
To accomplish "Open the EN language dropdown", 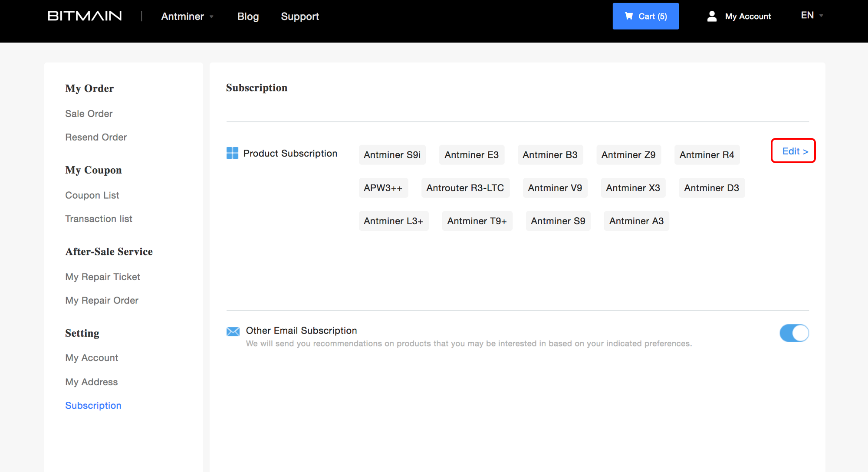I will 812,15.
